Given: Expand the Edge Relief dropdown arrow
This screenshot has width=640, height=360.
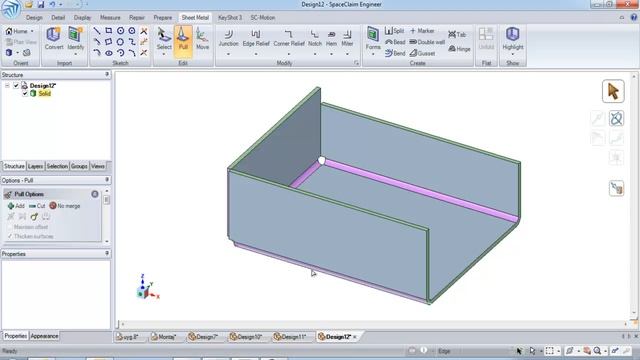Looking at the screenshot, I should (x=256, y=54).
